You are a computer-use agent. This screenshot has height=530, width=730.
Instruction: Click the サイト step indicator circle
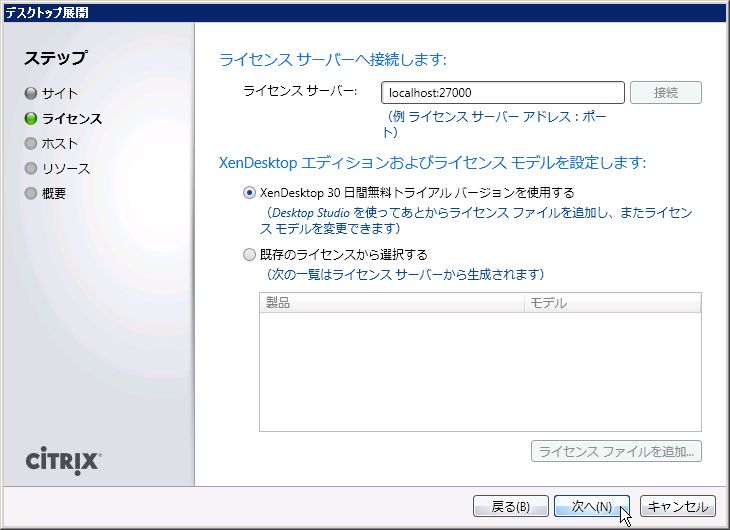pos(31,94)
